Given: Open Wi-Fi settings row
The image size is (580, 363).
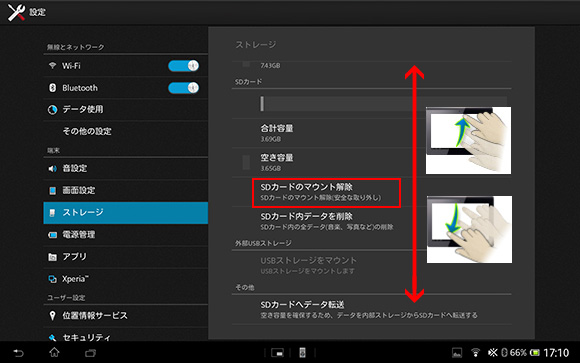Looking at the screenshot, I should point(125,66).
